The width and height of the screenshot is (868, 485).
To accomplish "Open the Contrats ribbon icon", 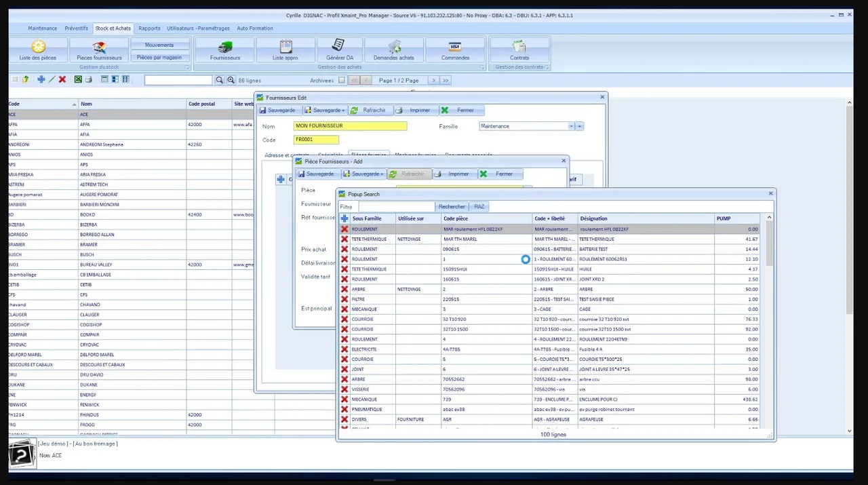I will [x=519, y=50].
